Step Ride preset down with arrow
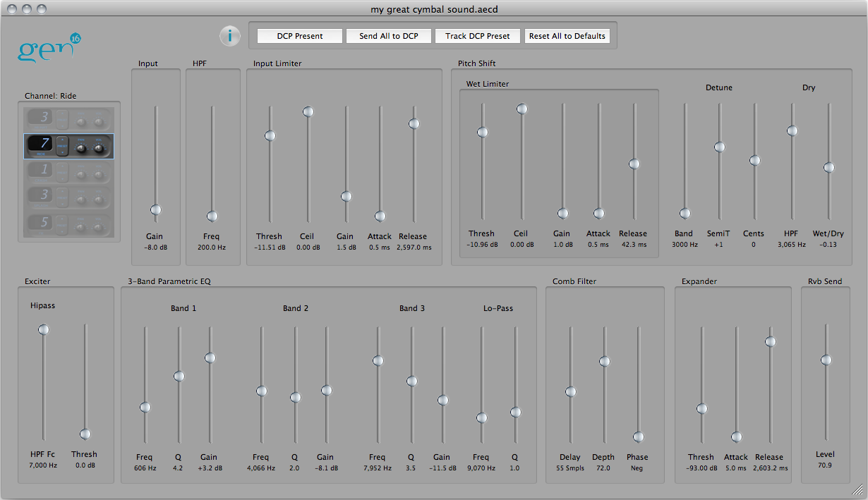This screenshot has height=500, width=868. (62, 151)
